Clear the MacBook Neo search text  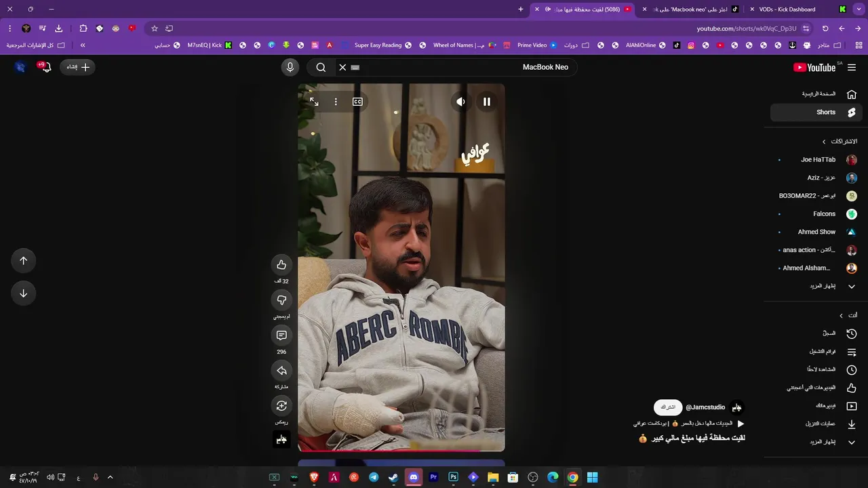342,67
